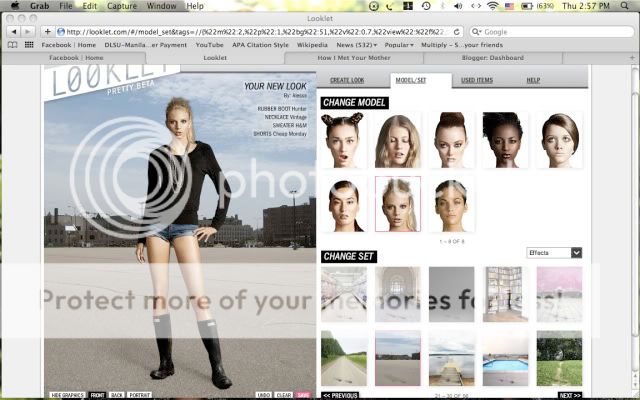The image size is (640, 400).
Task: Open the Capture menu
Action: point(122,6)
